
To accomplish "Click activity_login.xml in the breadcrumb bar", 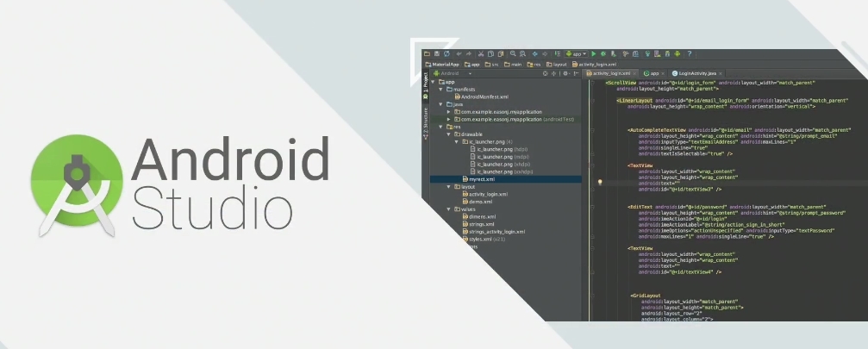I will (595, 64).
